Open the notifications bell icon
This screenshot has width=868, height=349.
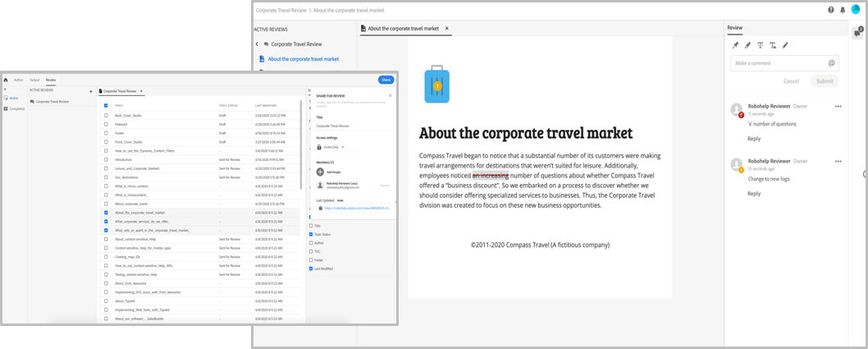pos(843,10)
